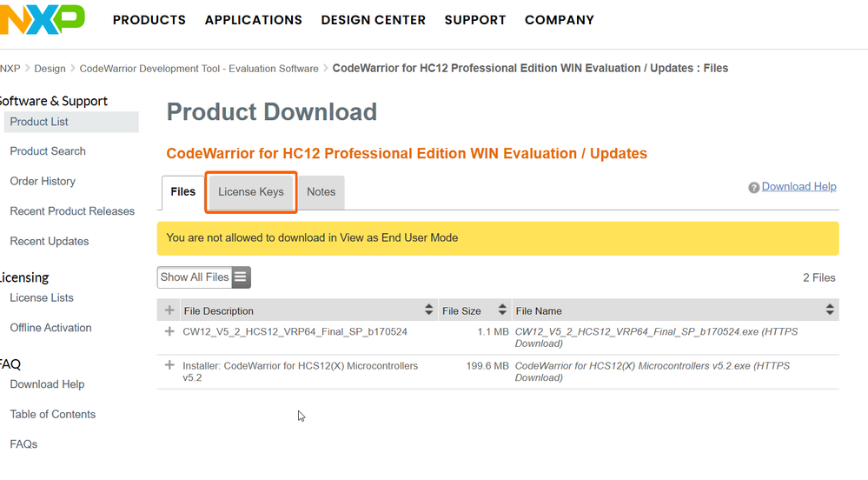Switch to the License Keys tab
Screen dimensions: 868x480
(x=251, y=192)
